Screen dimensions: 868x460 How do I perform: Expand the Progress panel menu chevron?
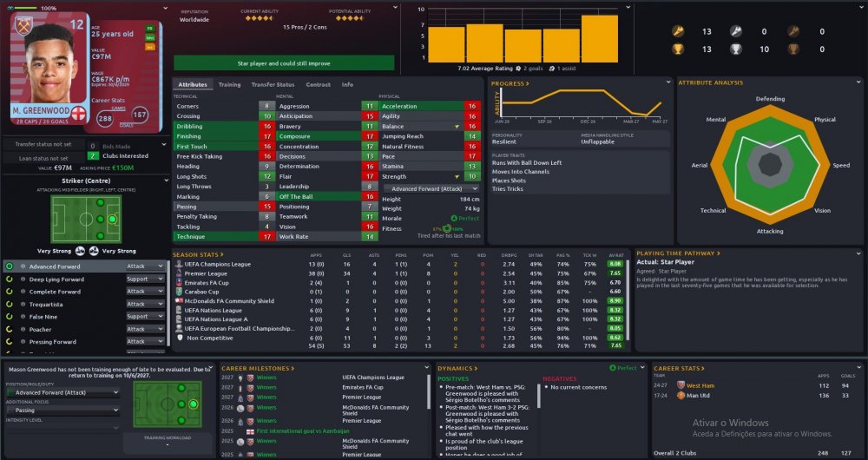point(668,82)
